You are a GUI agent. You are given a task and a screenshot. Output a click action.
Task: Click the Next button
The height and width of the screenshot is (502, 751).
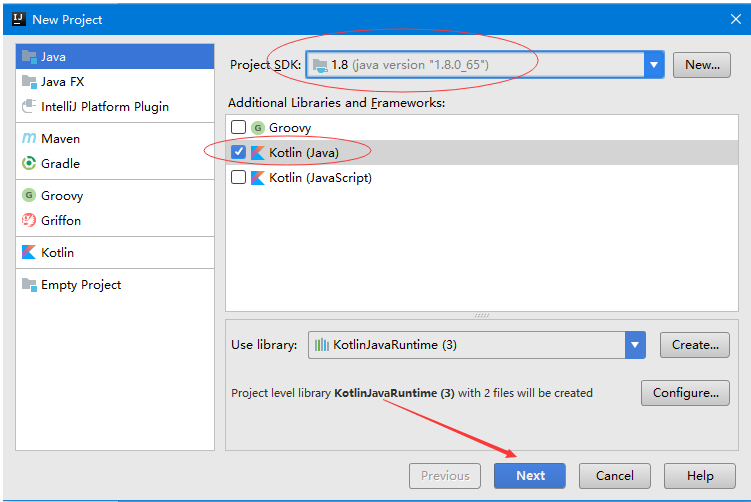pyautogui.click(x=530, y=476)
